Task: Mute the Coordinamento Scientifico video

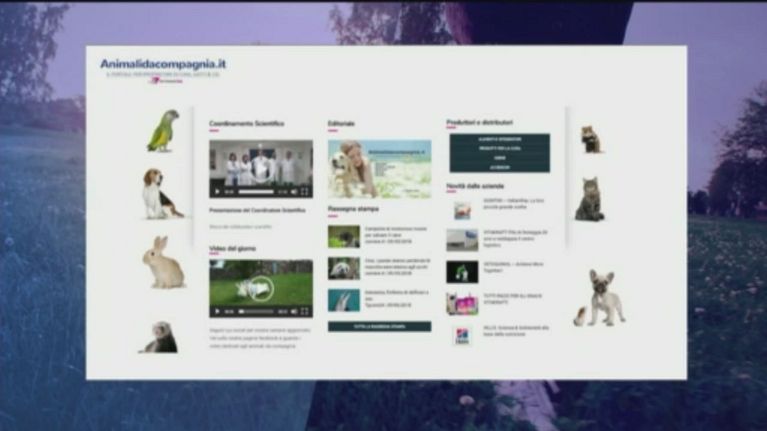Action: (x=293, y=191)
